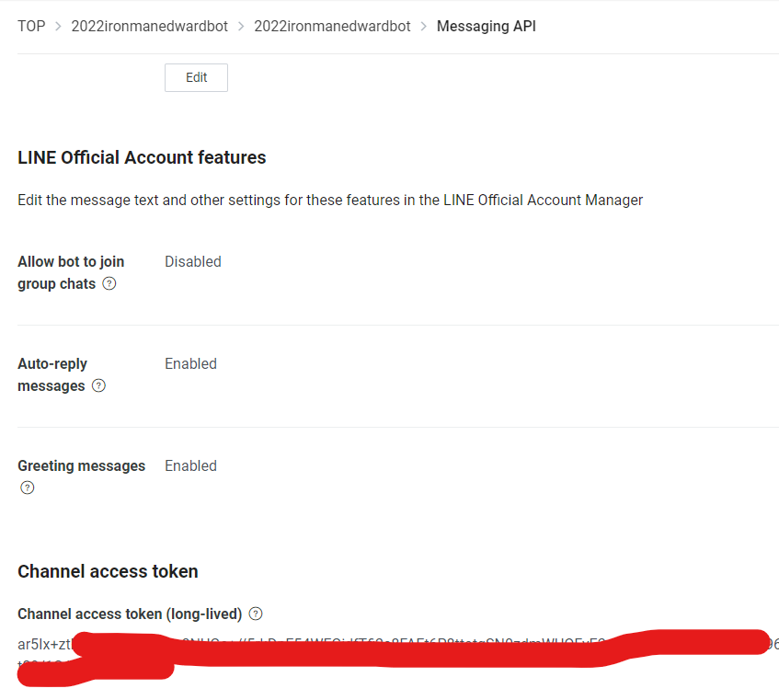The image size is (779, 700).
Task: Click the chevron separator before Messaging API
Action: point(424,26)
